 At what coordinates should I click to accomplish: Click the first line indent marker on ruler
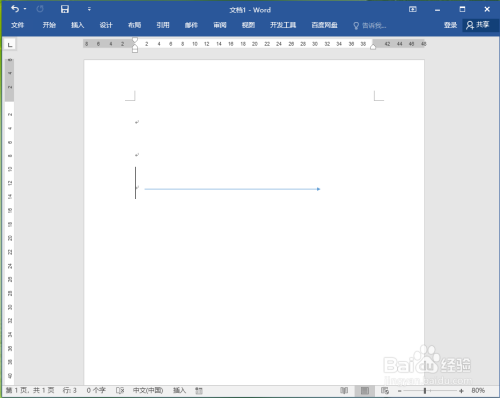pyautogui.click(x=135, y=40)
